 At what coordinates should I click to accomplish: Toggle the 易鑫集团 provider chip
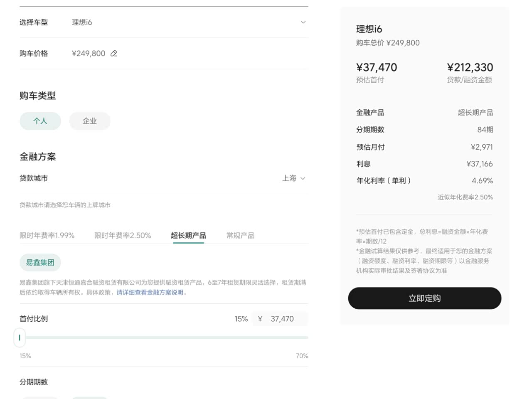pos(40,263)
